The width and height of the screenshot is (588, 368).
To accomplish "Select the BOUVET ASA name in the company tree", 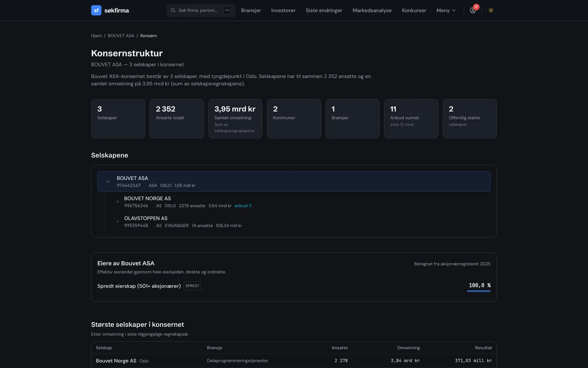I will click(x=132, y=178).
